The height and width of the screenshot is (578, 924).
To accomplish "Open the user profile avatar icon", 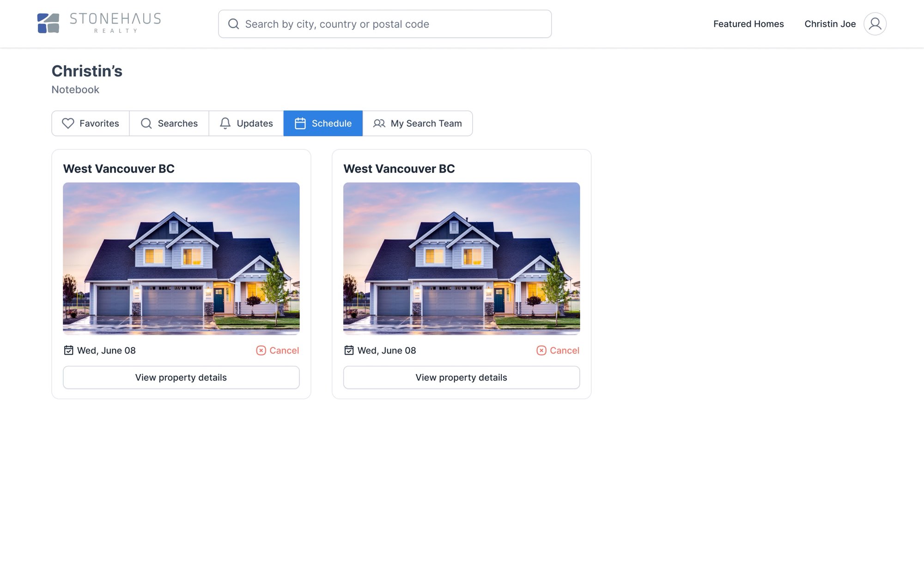I will (875, 24).
